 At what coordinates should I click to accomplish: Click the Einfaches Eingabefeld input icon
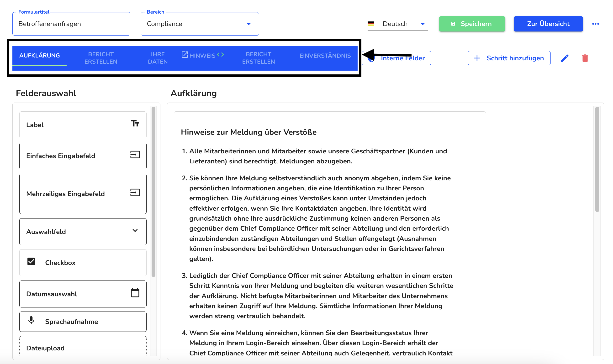coord(135,155)
